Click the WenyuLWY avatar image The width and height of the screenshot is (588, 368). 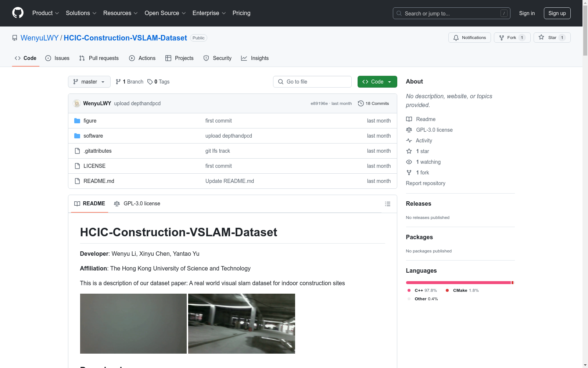click(x=77, y=103)
